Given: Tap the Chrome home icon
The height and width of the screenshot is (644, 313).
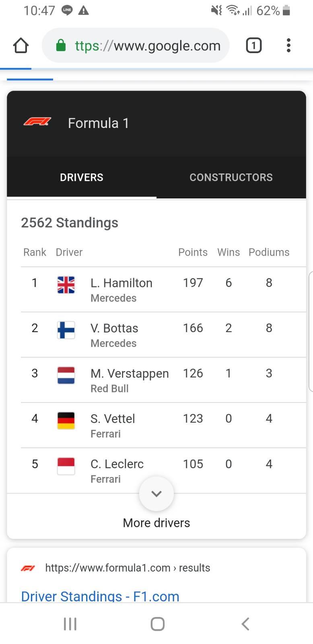Looking at the screenshot, I should click(x=21, y=45).
